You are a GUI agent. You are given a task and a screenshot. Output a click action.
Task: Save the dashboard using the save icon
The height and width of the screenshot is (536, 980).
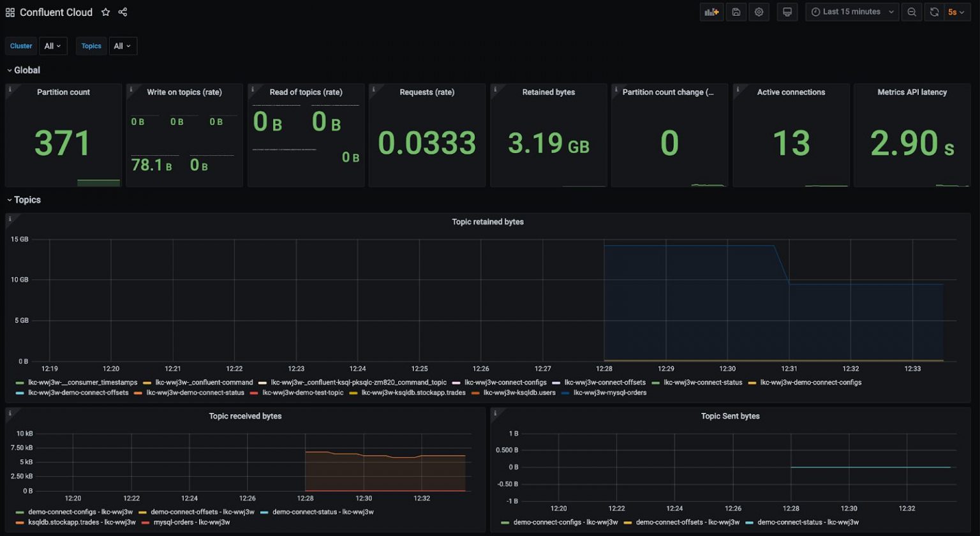[736, 12]
